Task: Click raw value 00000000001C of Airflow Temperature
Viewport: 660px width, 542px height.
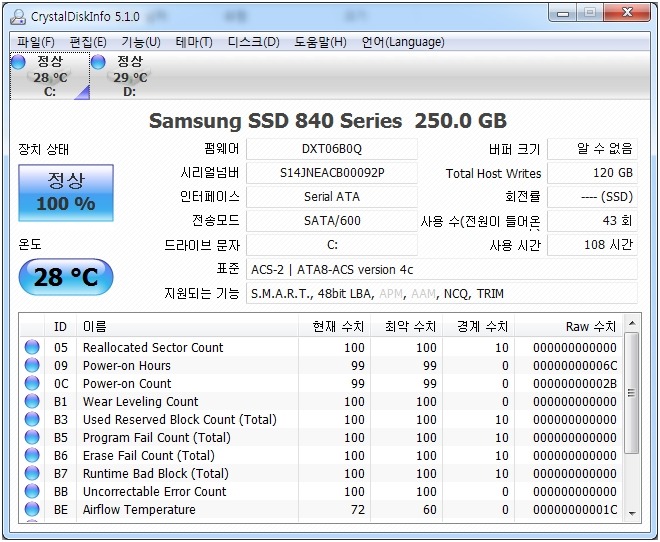Action: (575, 510)
